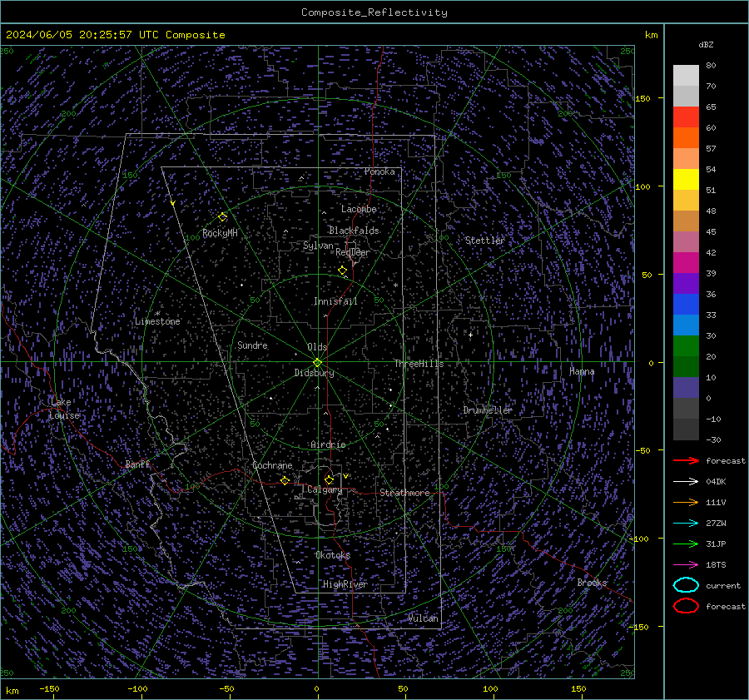Viewport: 749px width, 700px height.
Task: Click the Airdrie label
Action: [x=328, y=444]
